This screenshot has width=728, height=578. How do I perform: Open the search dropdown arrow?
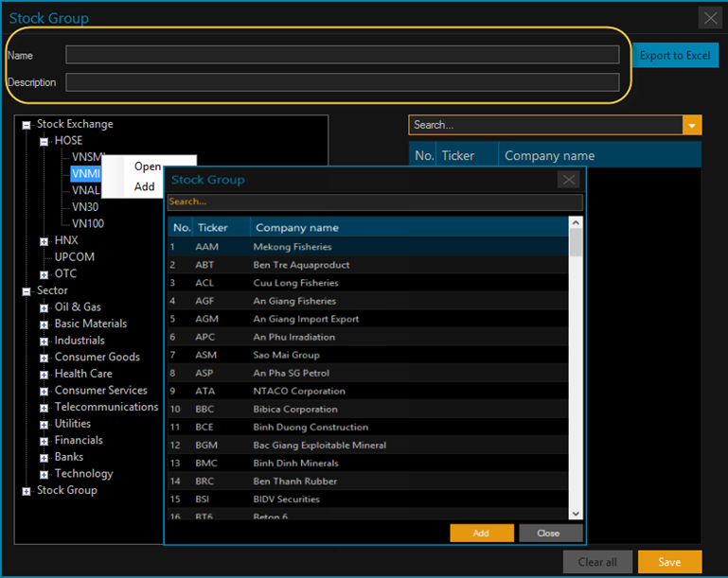[x=692, y=125]
